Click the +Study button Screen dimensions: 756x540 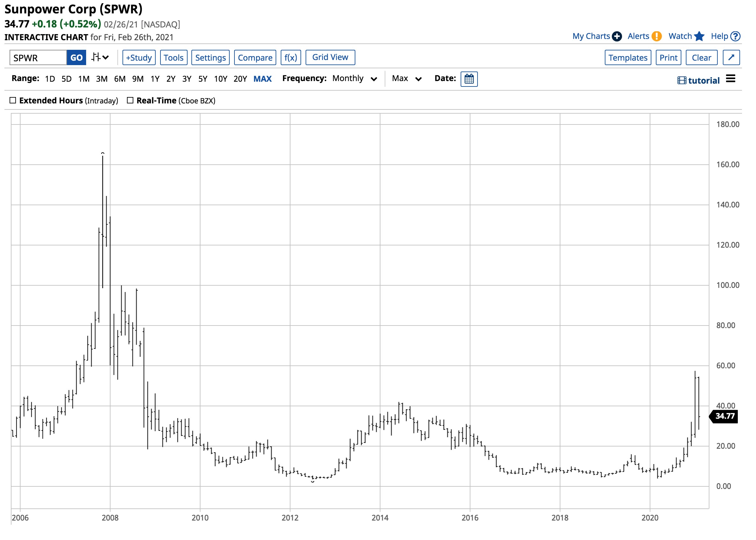tap(138, 57)
